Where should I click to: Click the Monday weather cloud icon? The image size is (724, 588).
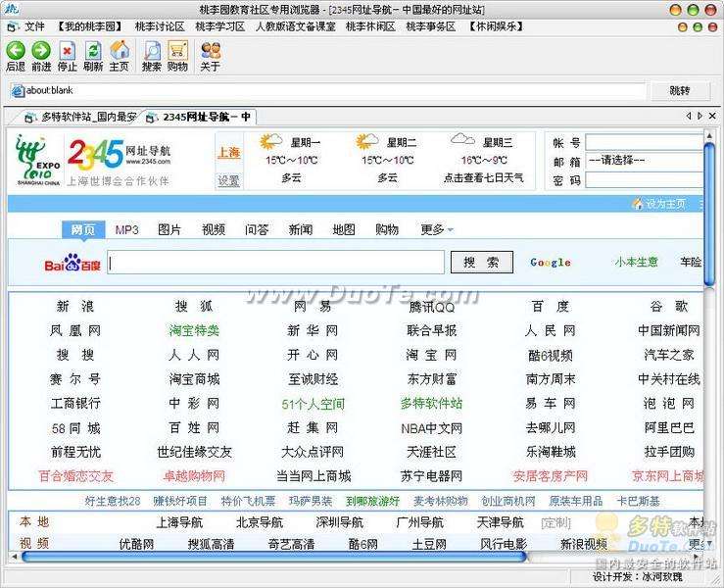tap(270, 141)
